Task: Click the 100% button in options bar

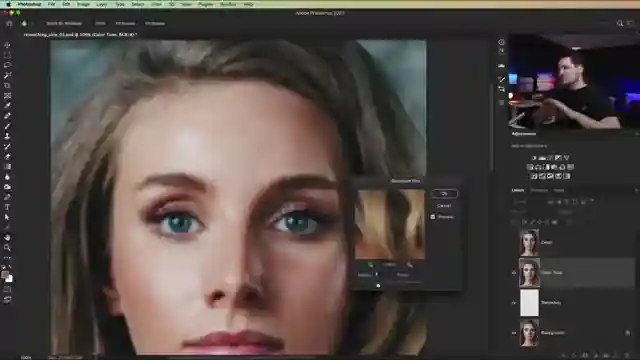Action: 100,23
